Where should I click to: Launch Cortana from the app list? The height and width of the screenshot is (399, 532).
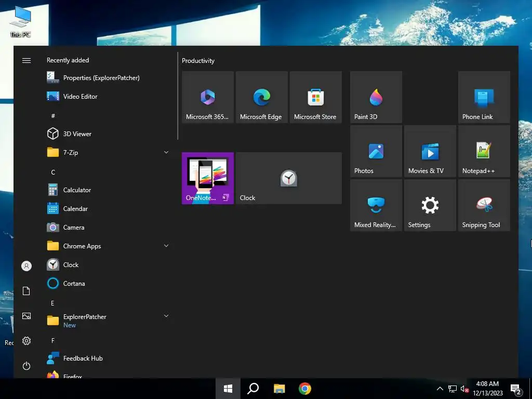(108, 283)
